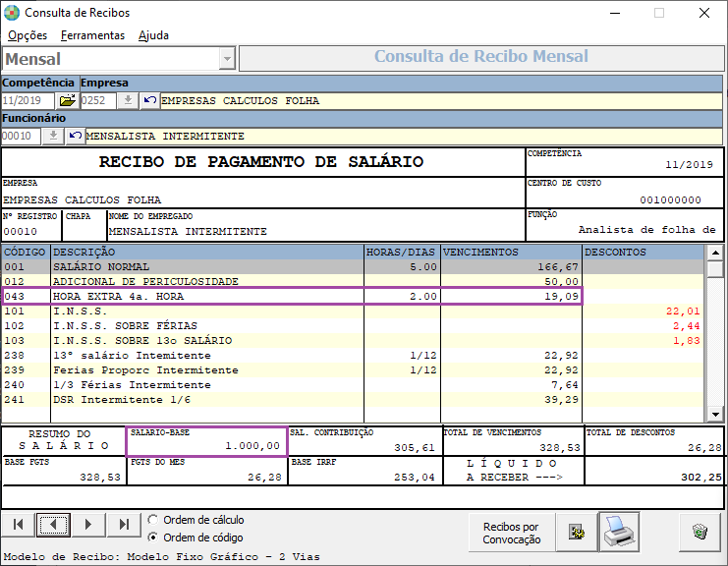This screenshot has width=728, height=566.
Task: Click the Empresa code field 0252
Action: (98, 100)
